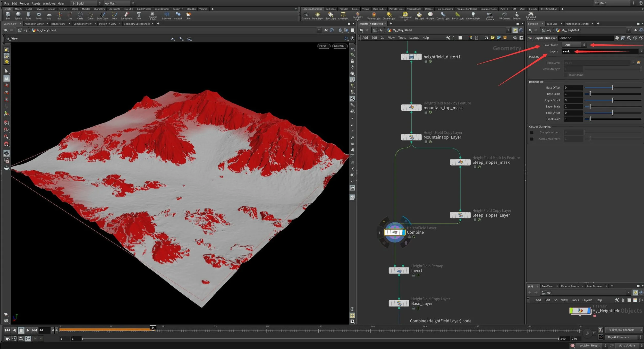Click the No cam button in the viewport
The height and width of the screenshot is (349, 644).
click(x=340, y=46)
